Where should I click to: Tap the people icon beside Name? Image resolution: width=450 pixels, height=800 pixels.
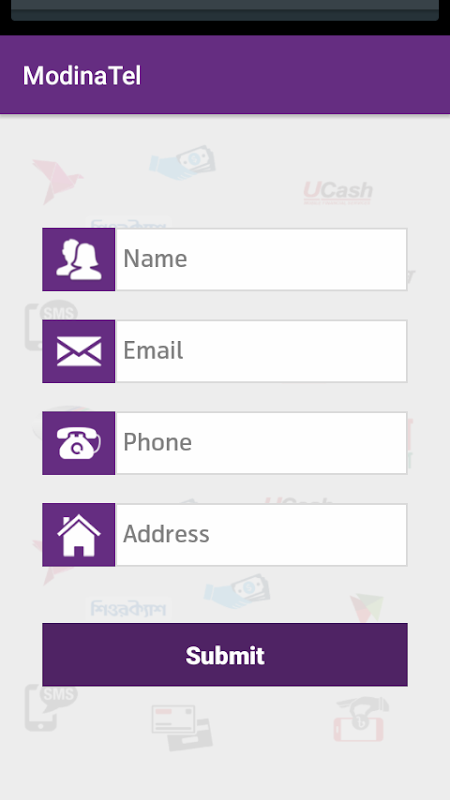point(79,260)
